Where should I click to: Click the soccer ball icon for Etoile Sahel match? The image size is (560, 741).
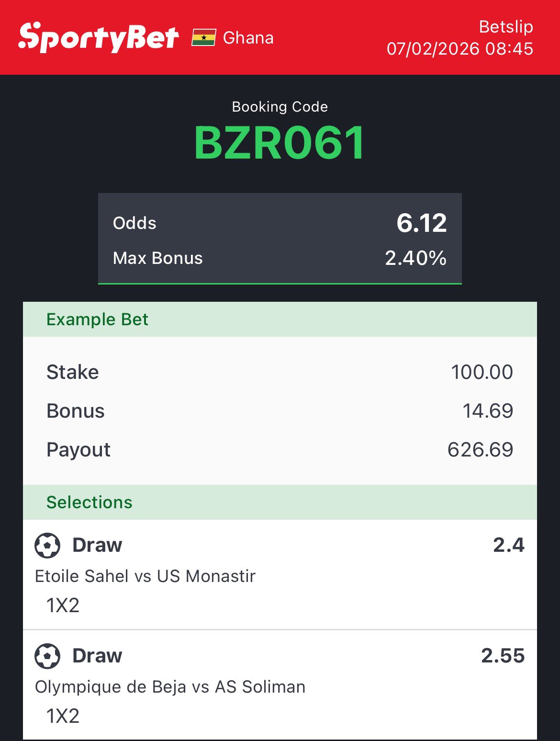point(47,545)
